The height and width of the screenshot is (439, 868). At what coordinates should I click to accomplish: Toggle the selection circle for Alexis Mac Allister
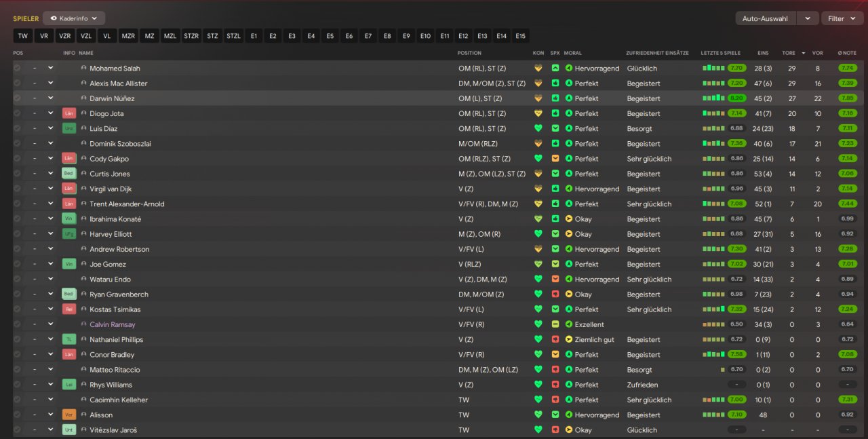(x=17, y=83)
